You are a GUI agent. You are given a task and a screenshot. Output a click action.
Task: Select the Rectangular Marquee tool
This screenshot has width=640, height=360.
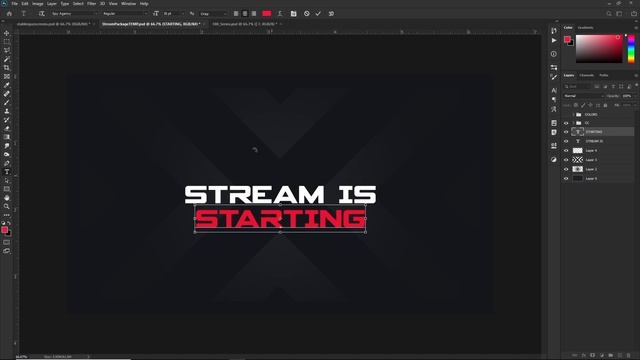(7, 42)
